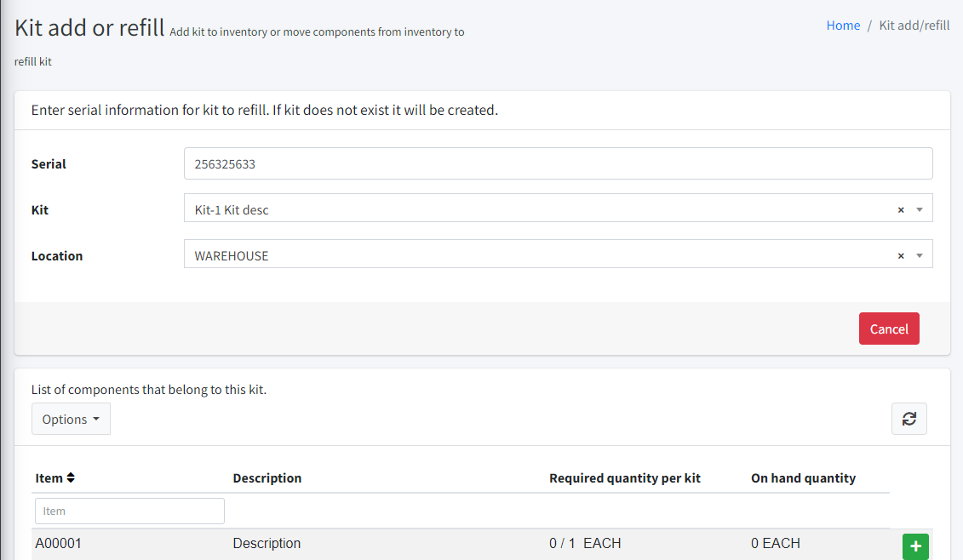This screenshot has width=963, height=560.
Task: Click the green plus add component button
Action: click(915, 546)
